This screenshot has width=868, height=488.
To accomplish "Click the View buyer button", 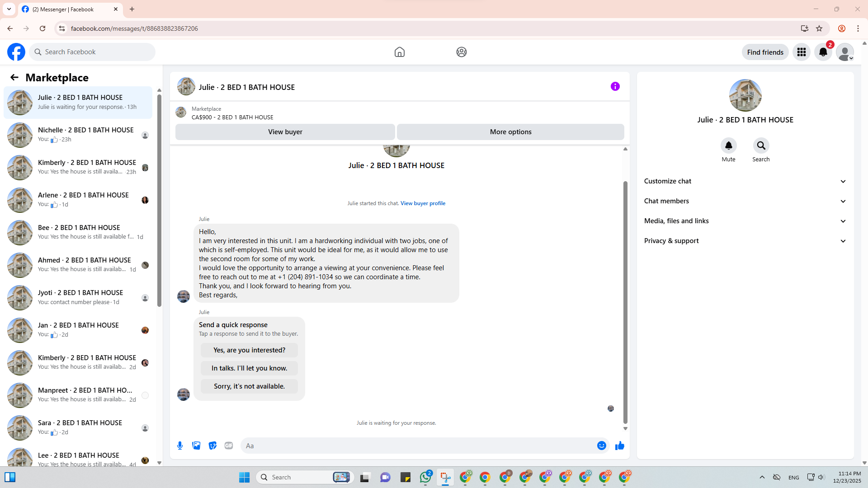I will point(285,132).
